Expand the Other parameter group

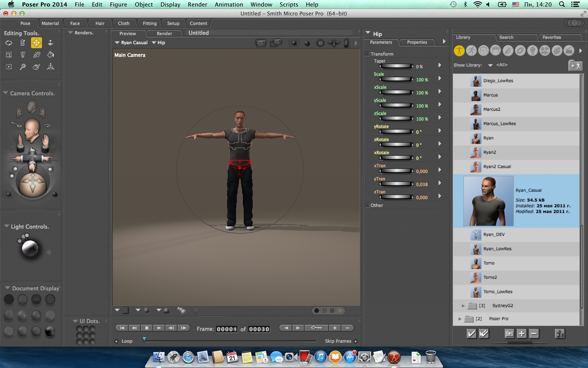[x=367, y=205]
